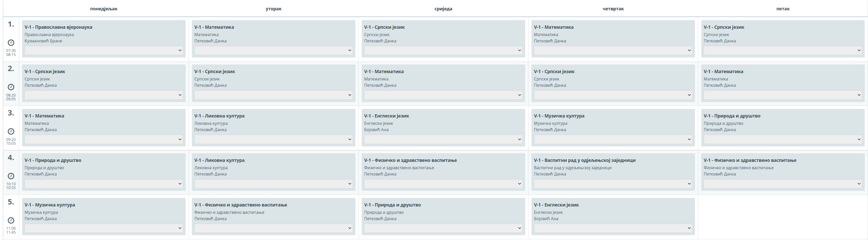
Task: Click Friday period 4 Физичко и здравствено васпитање card
Action: [783, 168]
